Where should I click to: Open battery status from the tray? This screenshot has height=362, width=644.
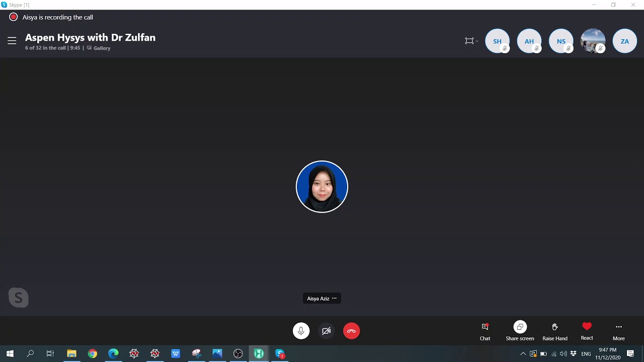[x=543, y=354]
